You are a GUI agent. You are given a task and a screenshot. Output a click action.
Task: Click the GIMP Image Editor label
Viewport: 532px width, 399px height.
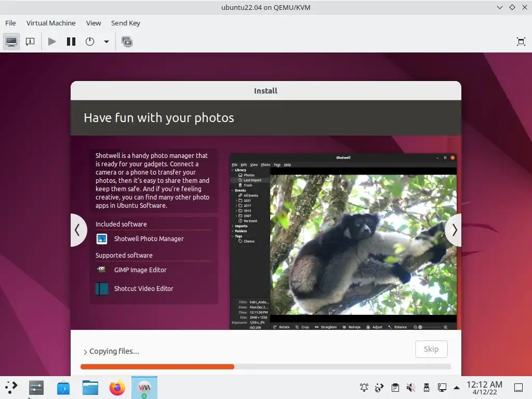point(140,270)
